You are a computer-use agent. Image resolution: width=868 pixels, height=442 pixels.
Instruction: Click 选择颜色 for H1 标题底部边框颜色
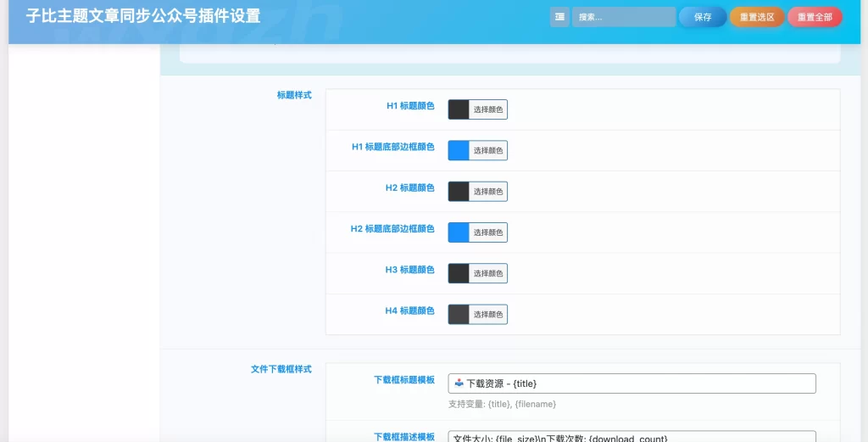coord(488,151)
